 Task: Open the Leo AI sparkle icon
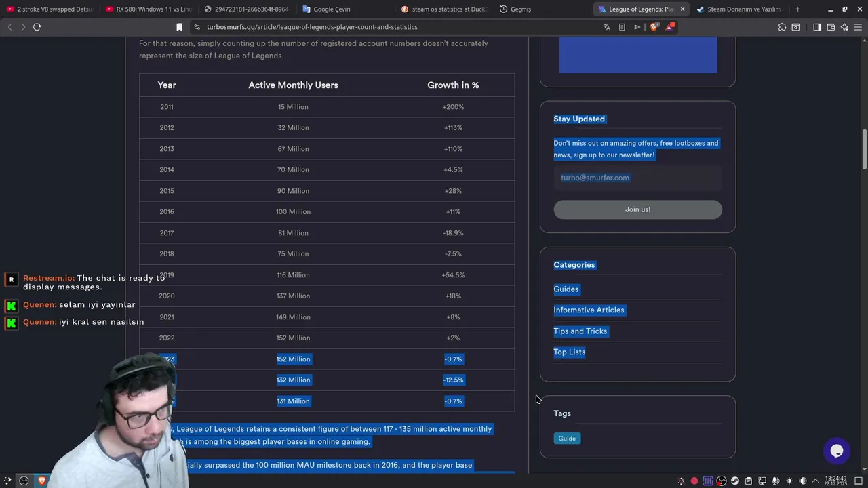844,27
